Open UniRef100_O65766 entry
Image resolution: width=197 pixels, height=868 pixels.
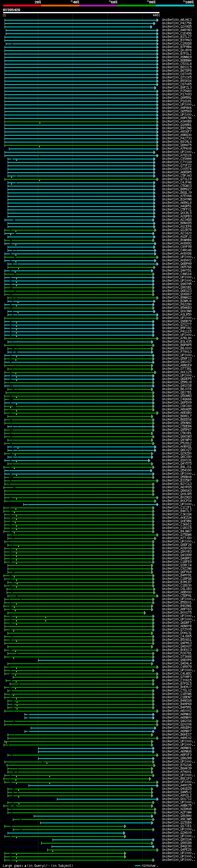click(x=177, y=267)
